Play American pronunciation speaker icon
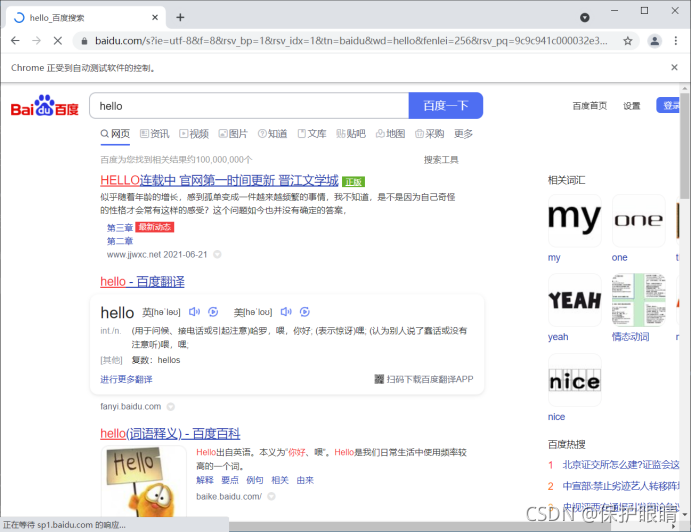Image resolution: width=692 pixels, height=532 pixels. point(286,312)
